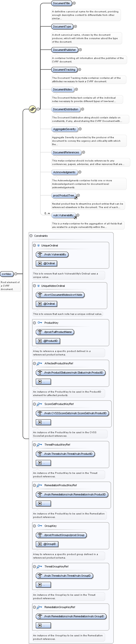Click the AffectedProductKeyRef keyref icon
The height and width of the screenshot is (644, 136).
tap(39, 363)
